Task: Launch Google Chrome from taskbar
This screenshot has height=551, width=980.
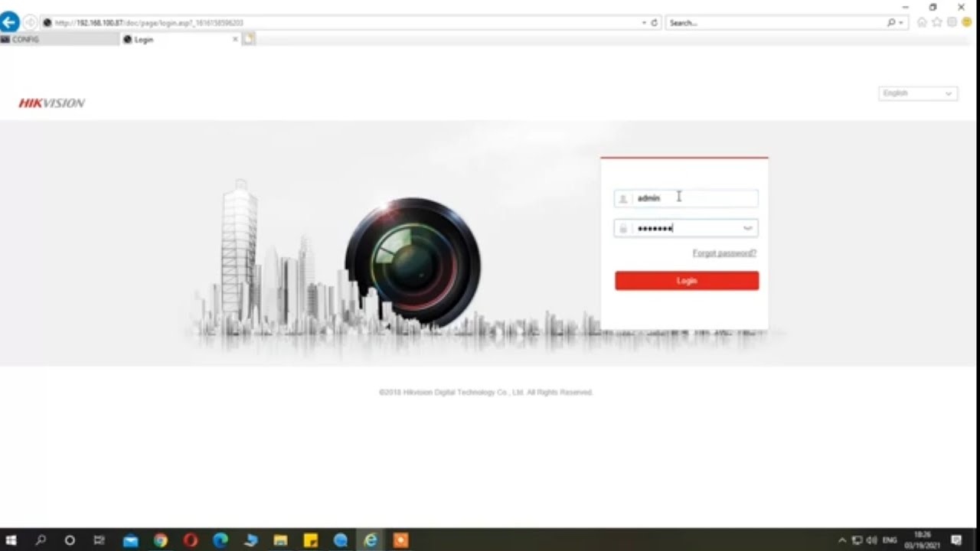Action: click(160, 540)
